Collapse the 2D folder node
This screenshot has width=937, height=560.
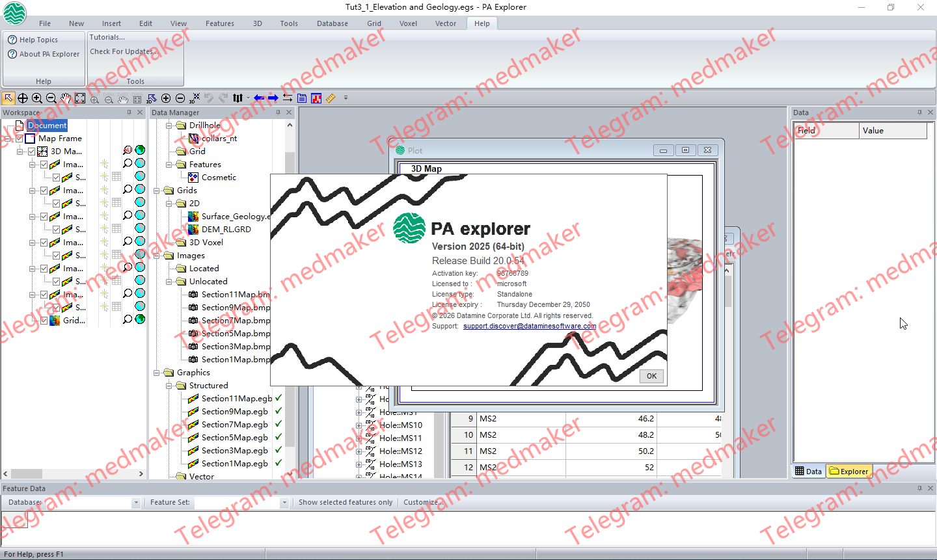pyautogui.click(x=169, y=204)
